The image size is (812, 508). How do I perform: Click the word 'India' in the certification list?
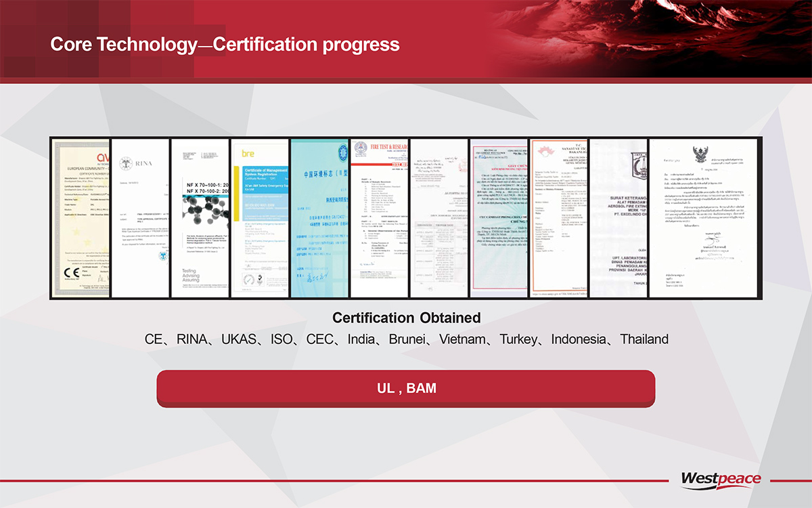click(361, 339)
